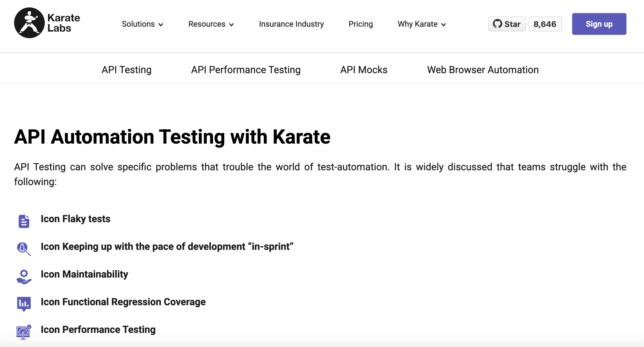This screenshot has width=644, height=347.
Task: Click the gear-in-hand Maintainability icon
Action: pos(24,277)
